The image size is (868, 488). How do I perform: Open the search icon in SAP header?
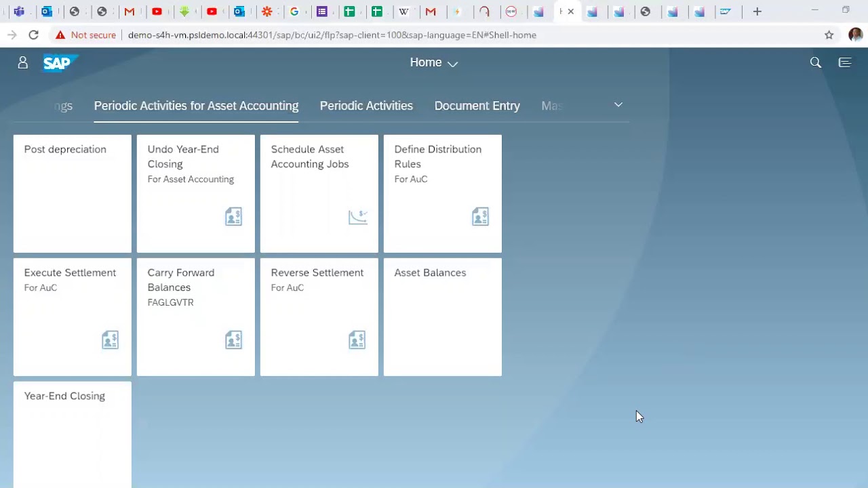[816, 62]
